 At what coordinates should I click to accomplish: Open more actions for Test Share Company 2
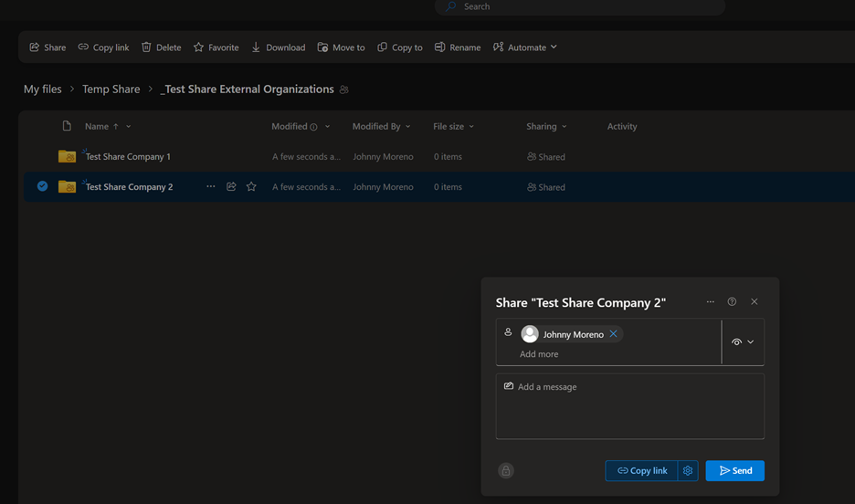(210, 186)
